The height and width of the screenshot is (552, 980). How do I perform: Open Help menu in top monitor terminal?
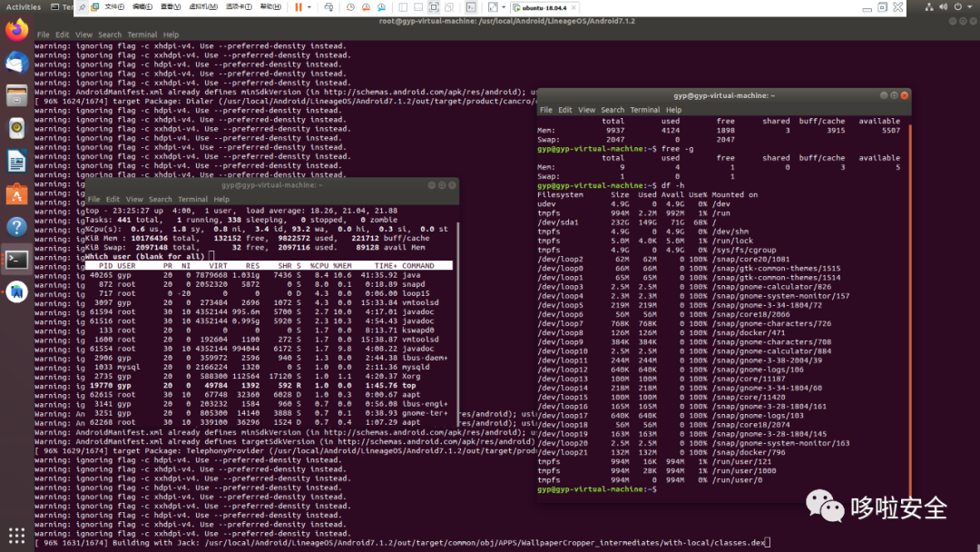tap(222, 200)
